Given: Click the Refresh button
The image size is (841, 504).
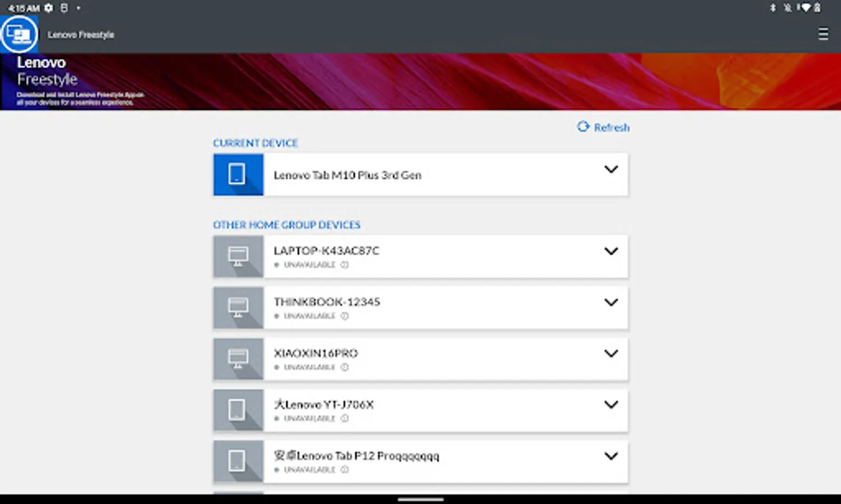Looking at the screenshot, I should (x=603, y=127).
